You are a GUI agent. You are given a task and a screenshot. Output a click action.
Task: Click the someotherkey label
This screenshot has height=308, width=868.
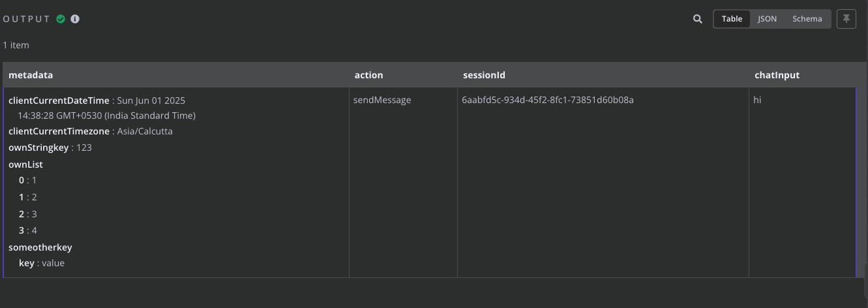[x=40, y=247]
